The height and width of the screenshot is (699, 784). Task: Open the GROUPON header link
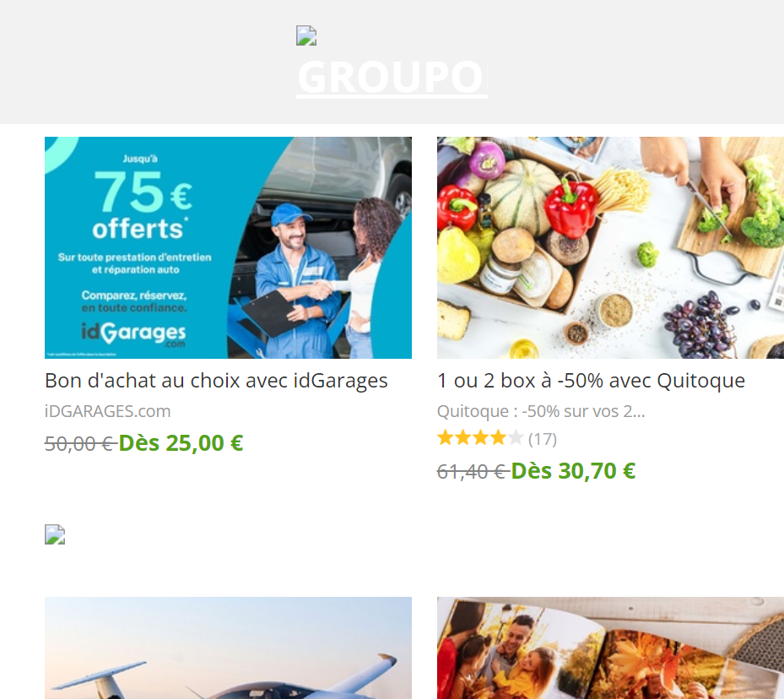[x=392, y=78]
